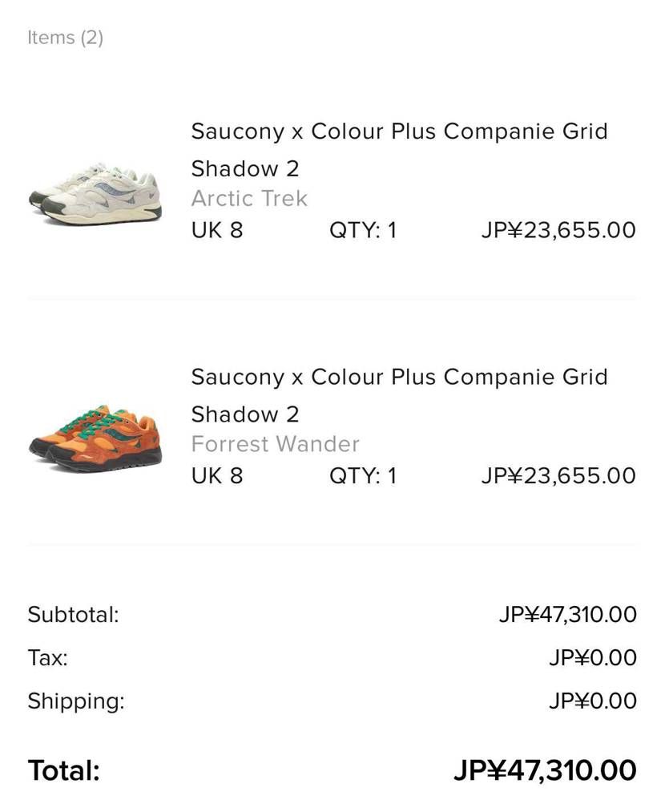The image size is (665, 812).
Task: Click QTY: 1 for Forrest Wander
Action: coord(362,476)
